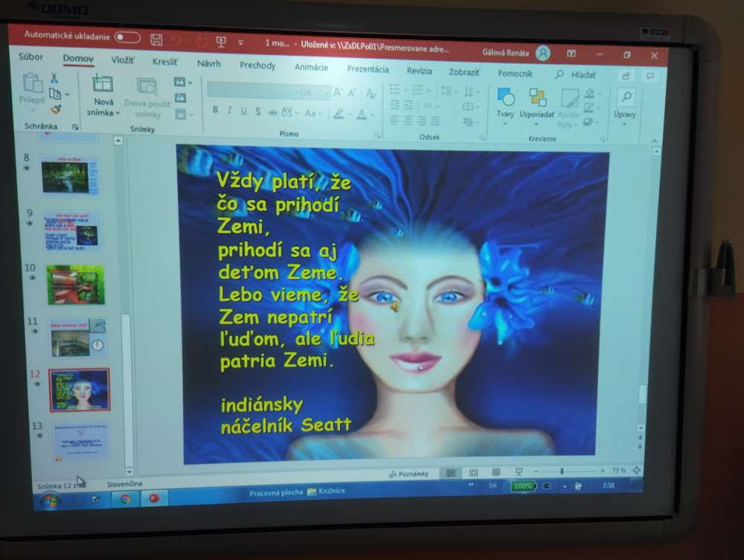744x560 pixels.
Task: Select slide 10 thumbnail
Action: 76,284
